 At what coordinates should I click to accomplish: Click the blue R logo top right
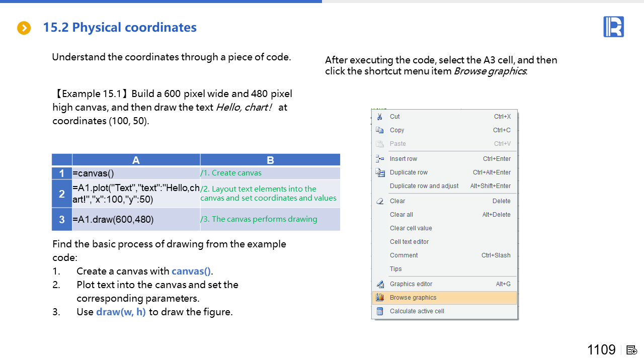click(613, 27)
